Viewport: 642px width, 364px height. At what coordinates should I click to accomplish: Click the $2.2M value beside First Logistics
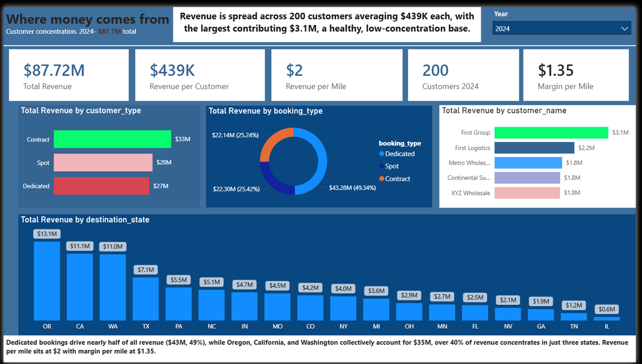point(585,148)
